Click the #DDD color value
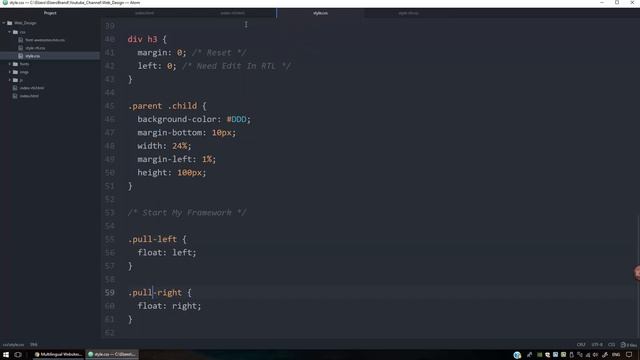 tap(237, 119)
